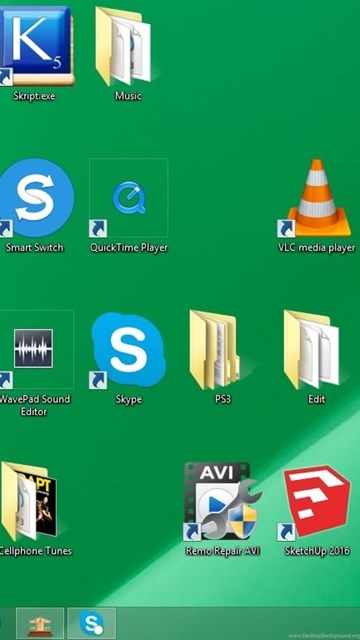The width and height of the screenshot is (360, 640).
Task: Open the Cellphone Tunes folder
Action: coord(29,502)
